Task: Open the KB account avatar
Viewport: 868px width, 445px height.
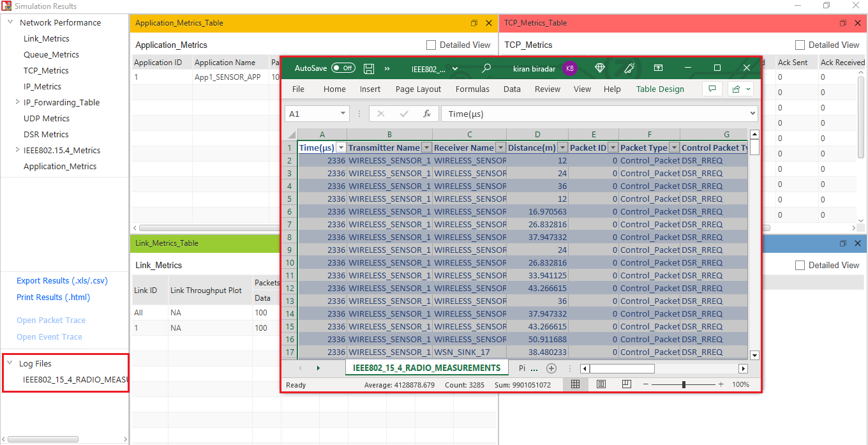Action: [570, 68]
